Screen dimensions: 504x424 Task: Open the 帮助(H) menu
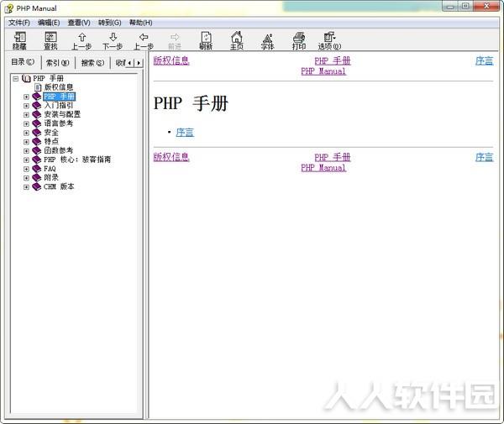pyautogui.click(x=140, y=23)
